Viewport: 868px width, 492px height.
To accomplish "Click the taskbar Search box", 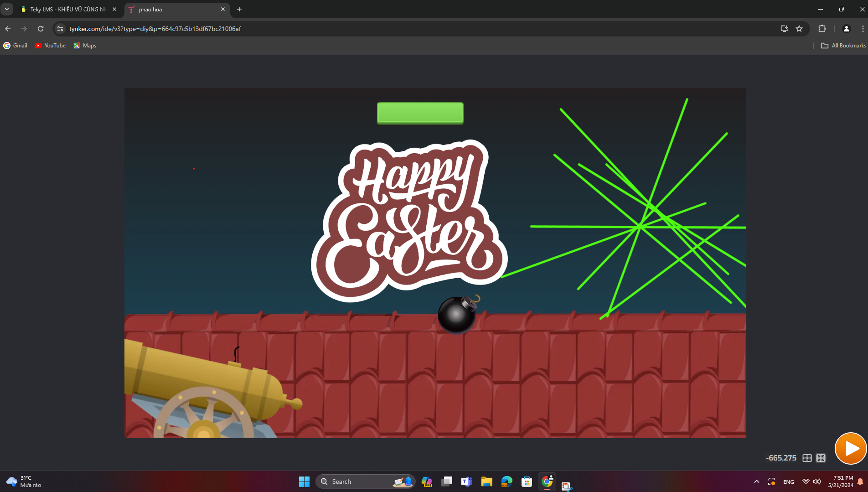I will click(x=365, y=482).
